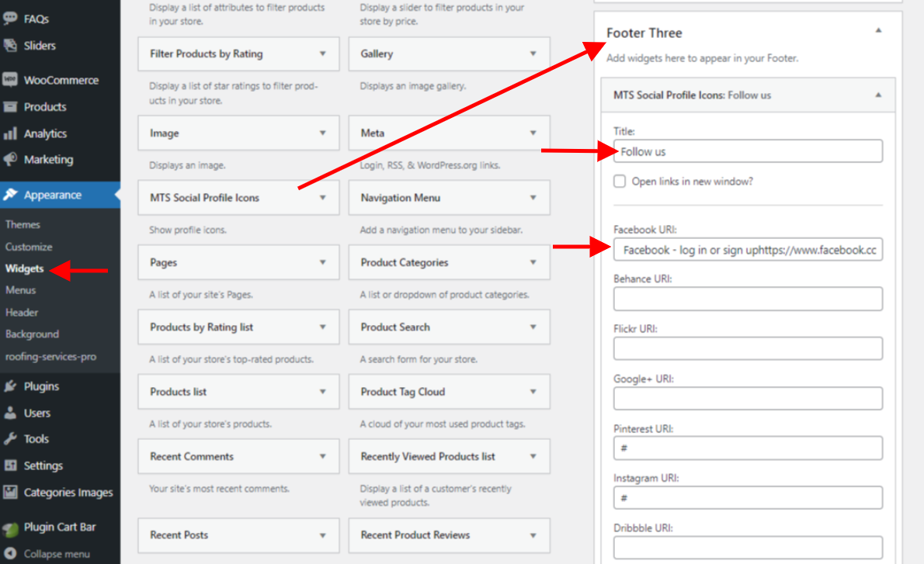
Task: Expand the Filter Products by Rating widget
Action: point(323,54)
